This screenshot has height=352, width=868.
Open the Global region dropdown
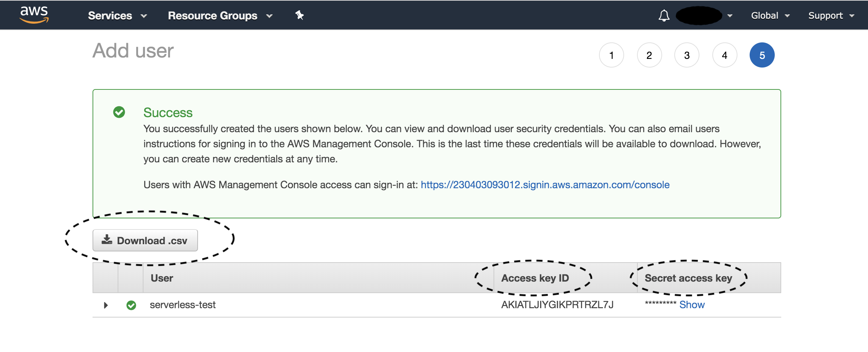(770, 15)
